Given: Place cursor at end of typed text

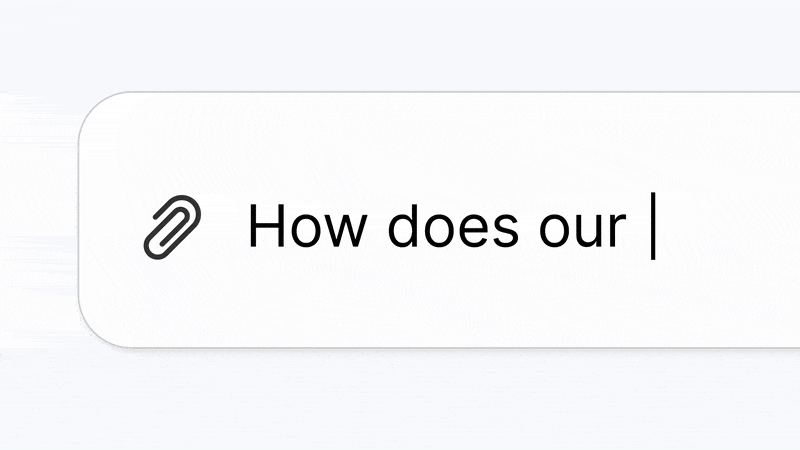Looking at the screenshot, I should (652, 228).
